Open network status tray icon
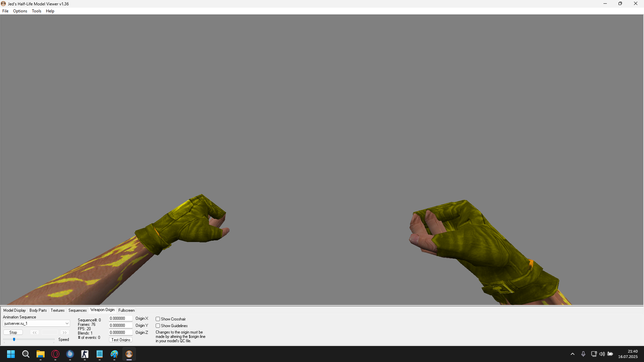Viewport: 644px width, 362px height. pos(594,354)
